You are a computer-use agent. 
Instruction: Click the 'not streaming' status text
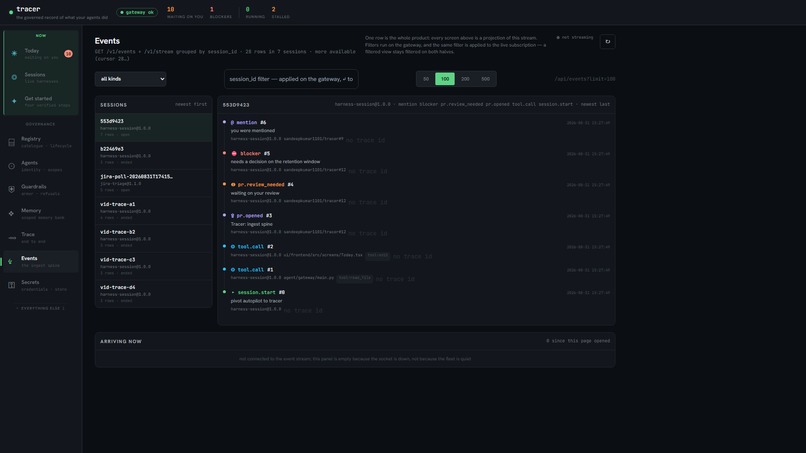click(577, 38)
